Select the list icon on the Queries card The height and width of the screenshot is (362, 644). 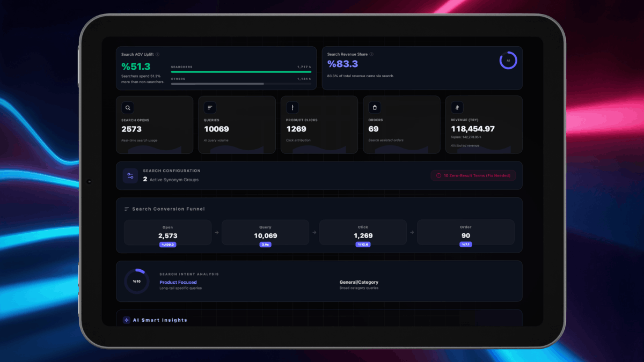(x=209, y=107)
